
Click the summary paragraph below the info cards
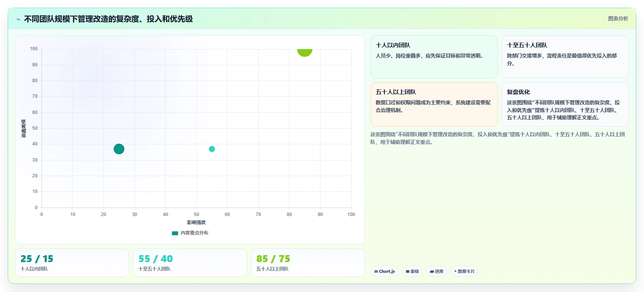pos(498,138)
